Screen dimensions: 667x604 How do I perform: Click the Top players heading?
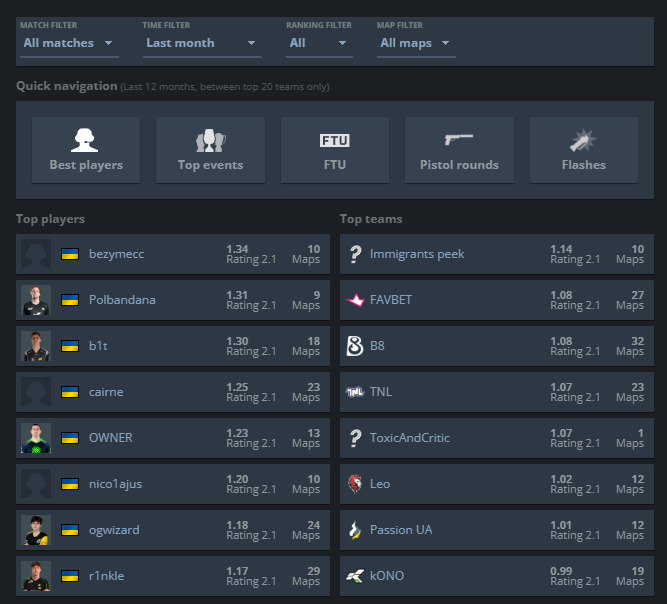click(50, 219)
